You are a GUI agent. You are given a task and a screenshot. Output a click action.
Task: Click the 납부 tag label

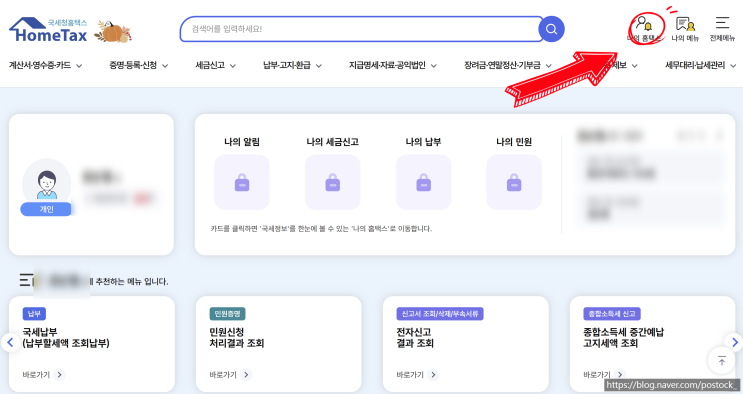coord(34,313)
